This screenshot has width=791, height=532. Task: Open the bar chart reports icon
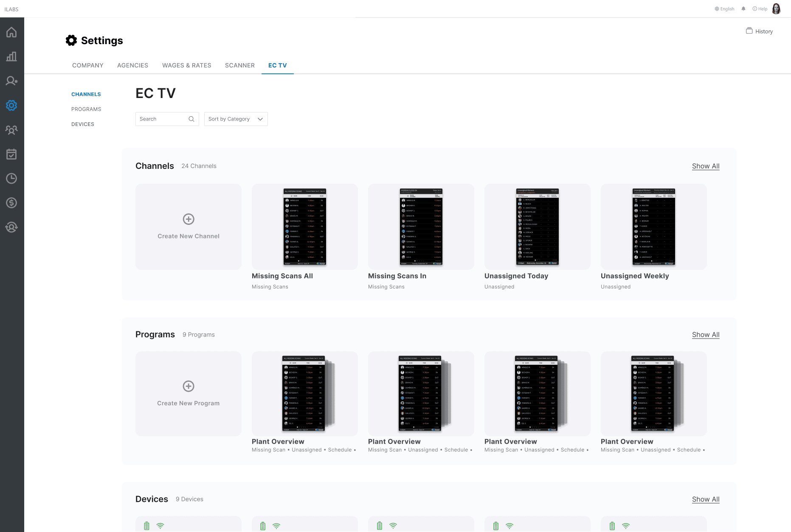click(11, 56)
